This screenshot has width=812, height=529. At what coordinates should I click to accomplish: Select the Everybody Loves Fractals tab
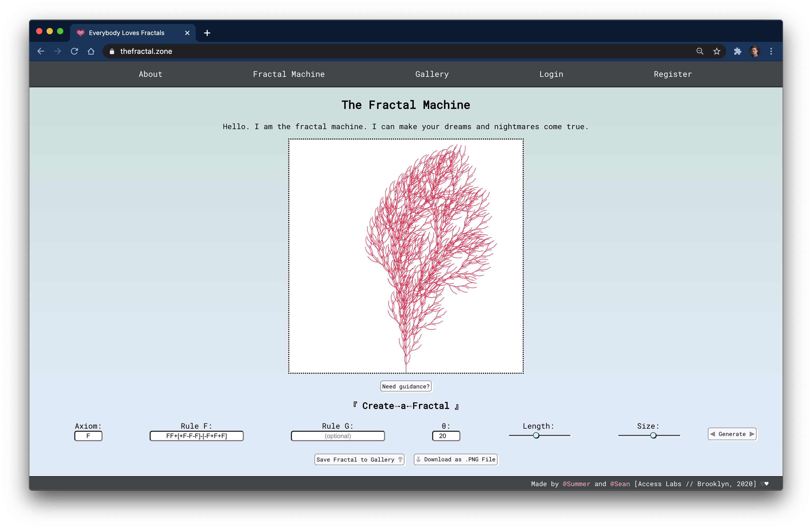click(133, 33)
